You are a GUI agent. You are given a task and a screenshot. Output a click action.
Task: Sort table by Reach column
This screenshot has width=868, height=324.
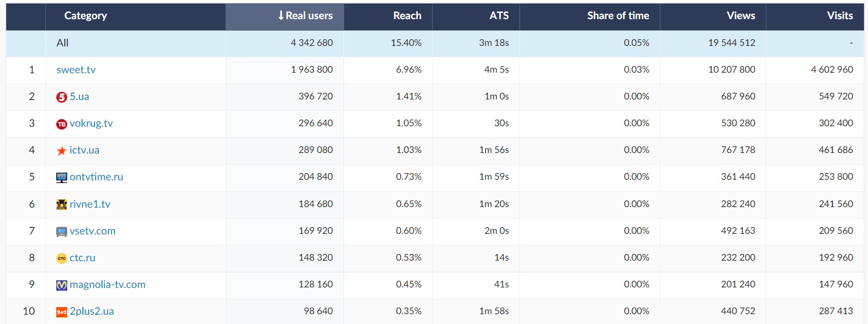407,16
